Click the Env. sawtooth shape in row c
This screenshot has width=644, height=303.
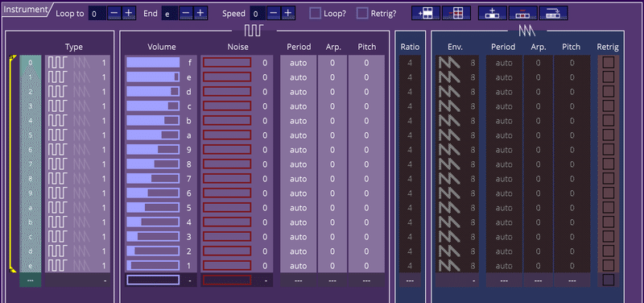[x=449, y=237]
